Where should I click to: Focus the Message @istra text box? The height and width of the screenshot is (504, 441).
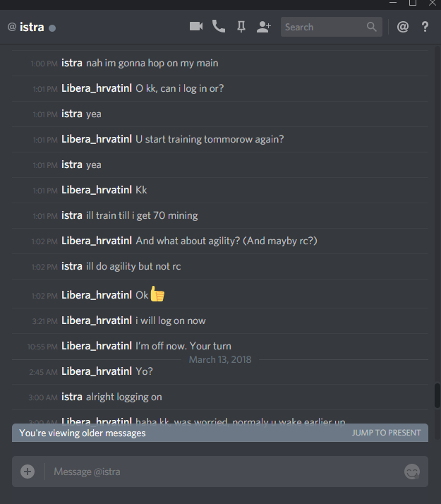pos(225,472)
